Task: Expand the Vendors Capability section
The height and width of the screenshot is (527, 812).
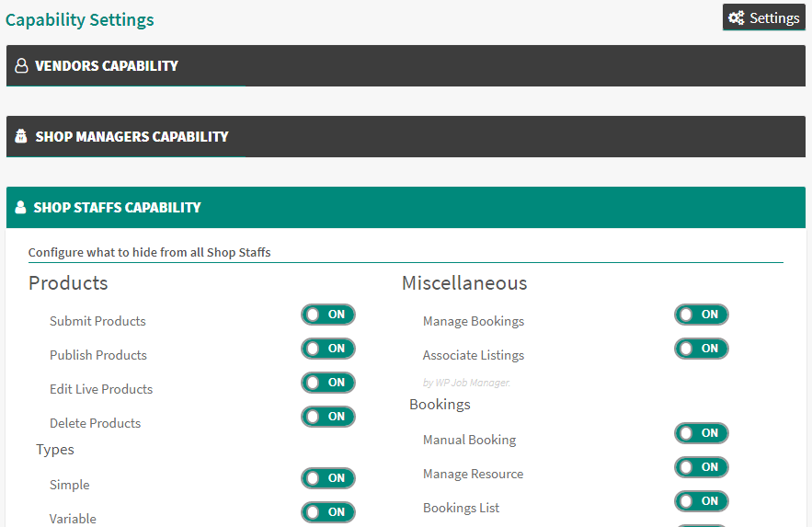Action: (406, 65)
